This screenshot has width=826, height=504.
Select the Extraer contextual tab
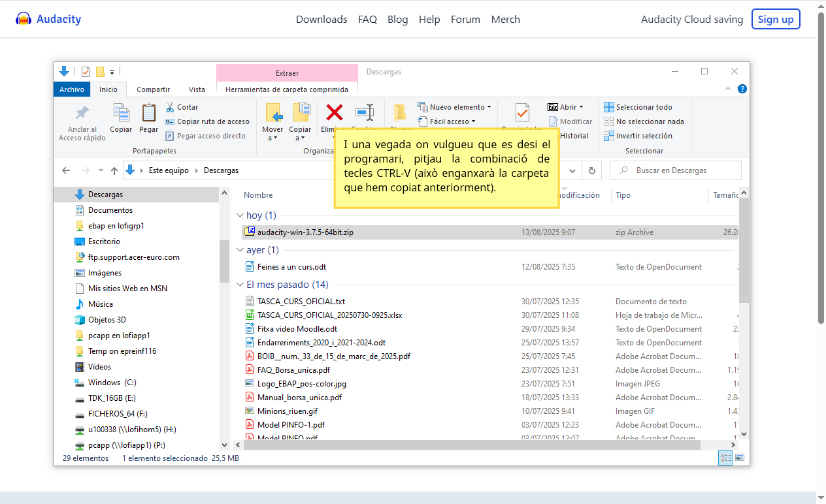point(287,72)
